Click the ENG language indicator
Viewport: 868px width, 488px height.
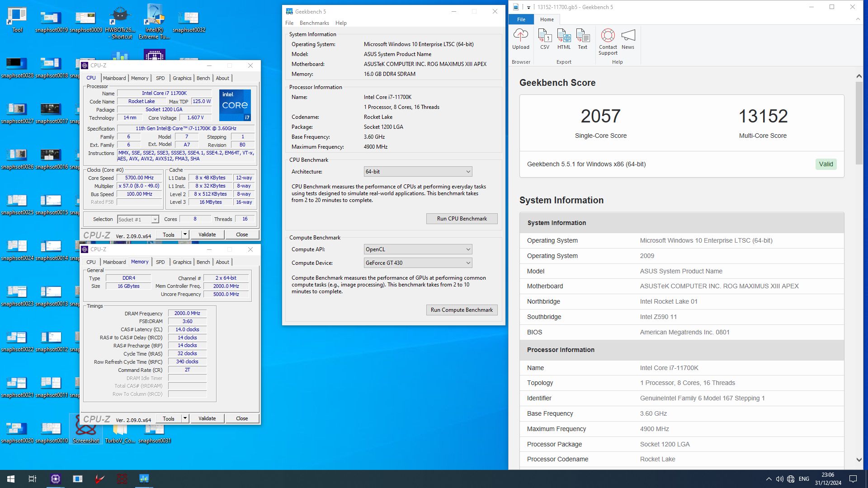pyautogui.click(x=804, y=479)
